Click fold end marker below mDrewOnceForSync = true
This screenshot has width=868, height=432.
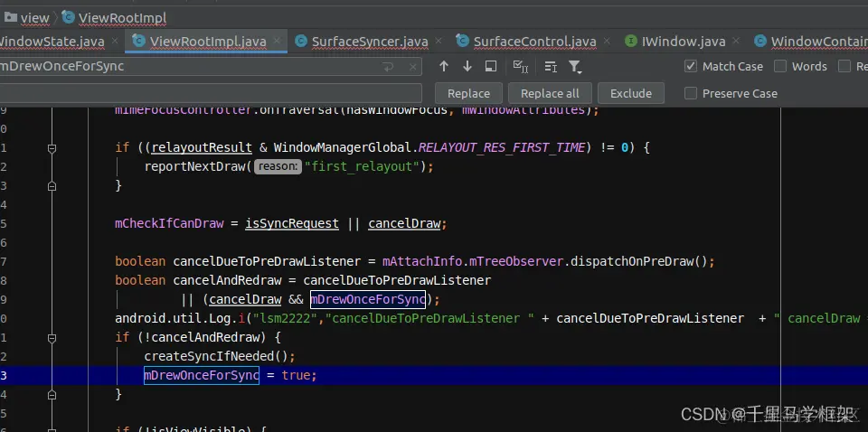click(52, 395)
